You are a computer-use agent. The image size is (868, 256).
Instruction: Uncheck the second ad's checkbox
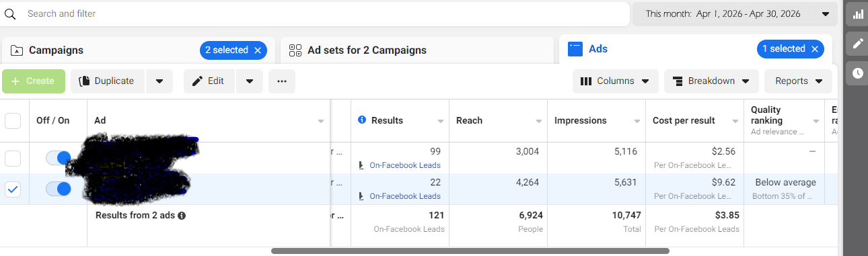13,189
